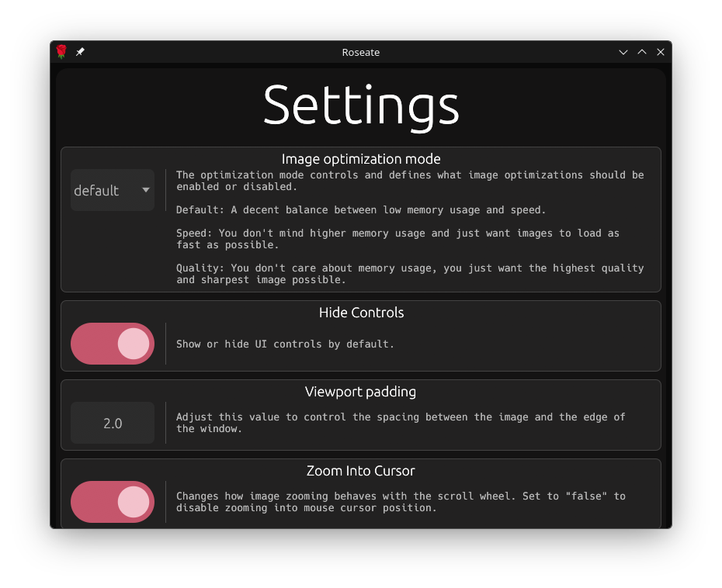Toggle the Zoom Into Cursor switch
The image size is (722, 588).
point(113,502)
